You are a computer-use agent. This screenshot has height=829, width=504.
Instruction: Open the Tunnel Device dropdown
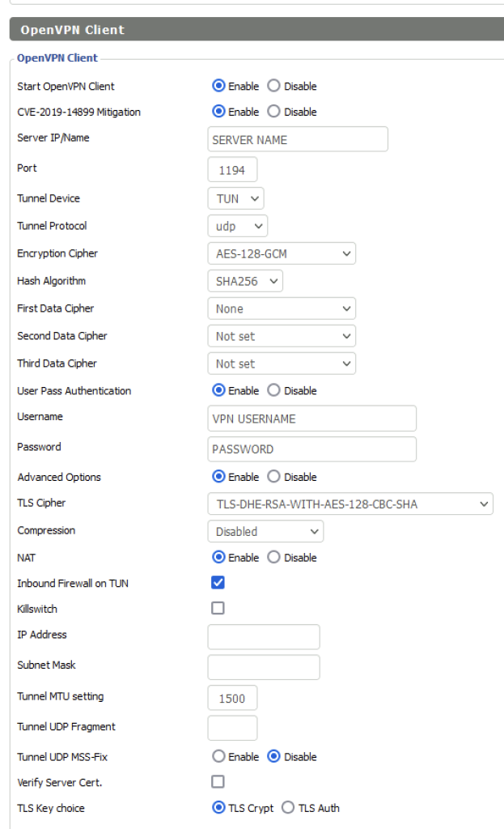tap(235, 198)
